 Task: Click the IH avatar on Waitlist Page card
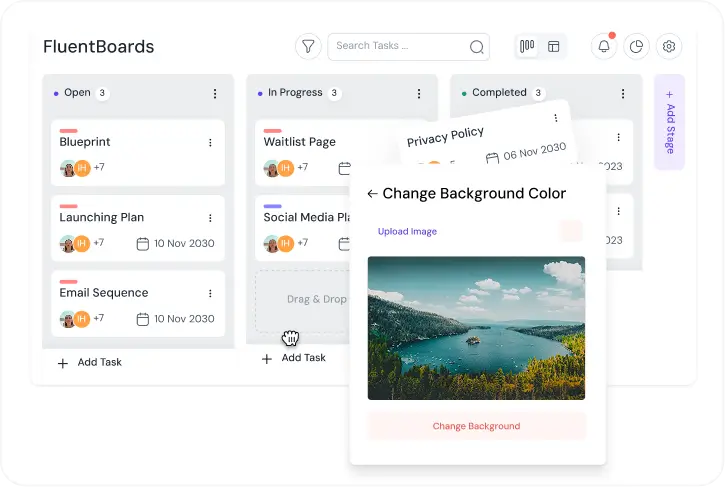click(x=286, y=168)
